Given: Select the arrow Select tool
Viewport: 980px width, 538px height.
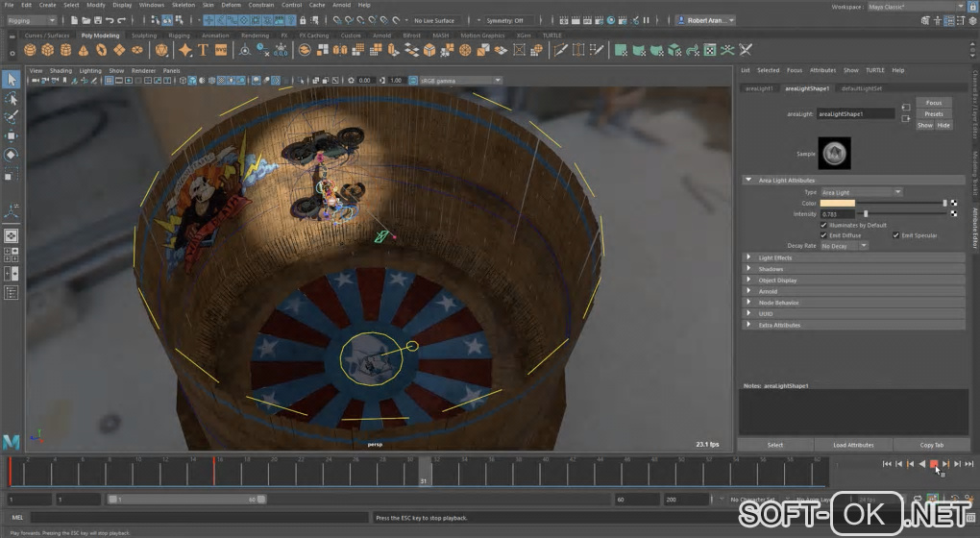Looking at the screenshot, I should coord(12,80).
